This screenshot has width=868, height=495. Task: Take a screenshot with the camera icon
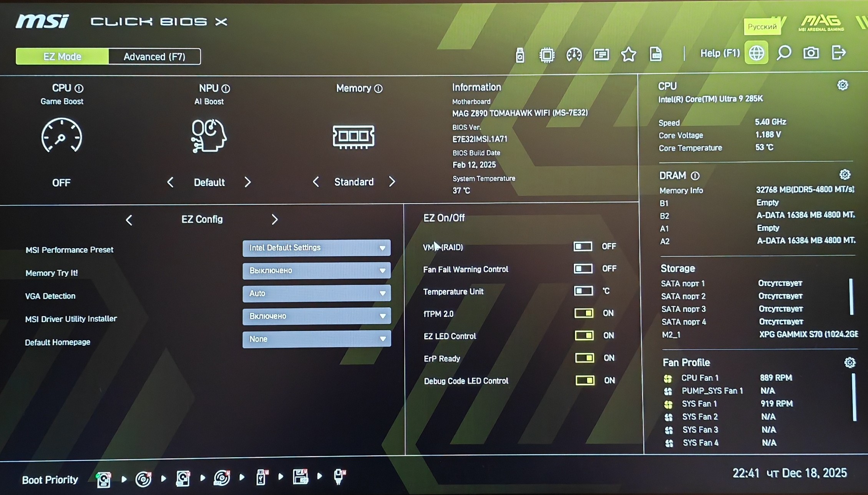811,53
